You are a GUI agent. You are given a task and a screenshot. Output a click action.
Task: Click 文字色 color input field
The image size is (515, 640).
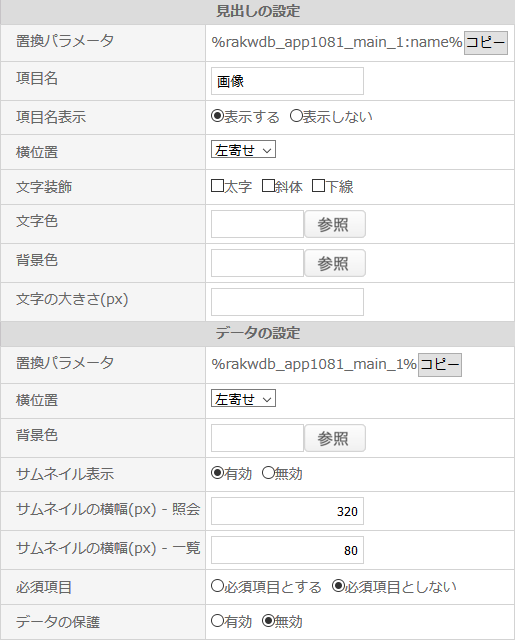click(258, 224)
